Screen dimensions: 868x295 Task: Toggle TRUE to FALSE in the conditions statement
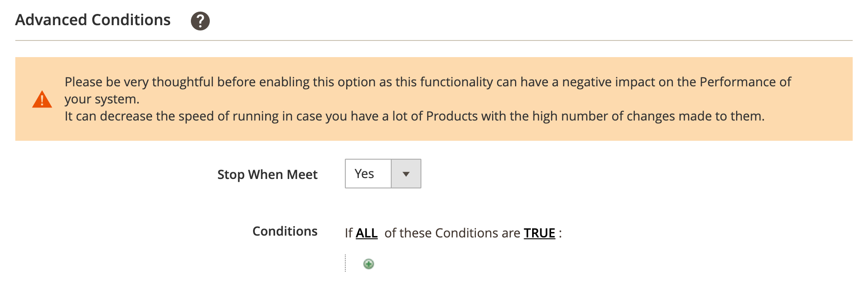click(538, 233)
